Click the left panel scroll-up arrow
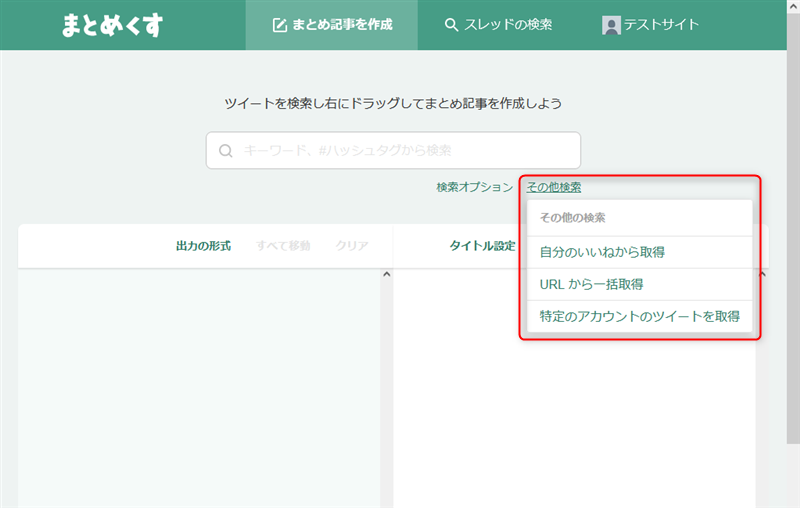The image size is (800, 508). point(387,274)
